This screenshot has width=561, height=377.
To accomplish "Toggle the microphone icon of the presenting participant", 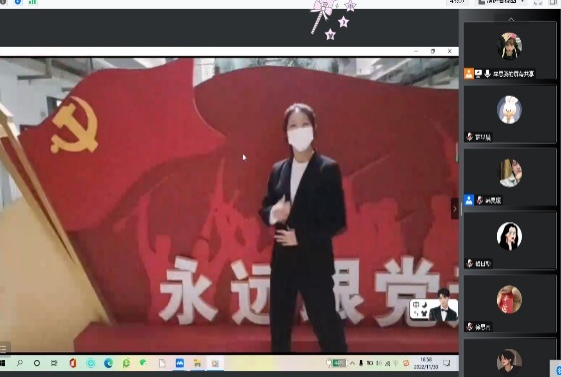I will (487, 74).
